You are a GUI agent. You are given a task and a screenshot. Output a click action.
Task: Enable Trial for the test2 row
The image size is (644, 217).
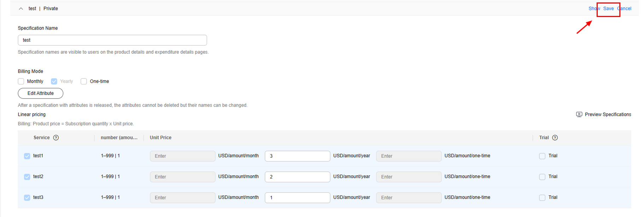542,177
